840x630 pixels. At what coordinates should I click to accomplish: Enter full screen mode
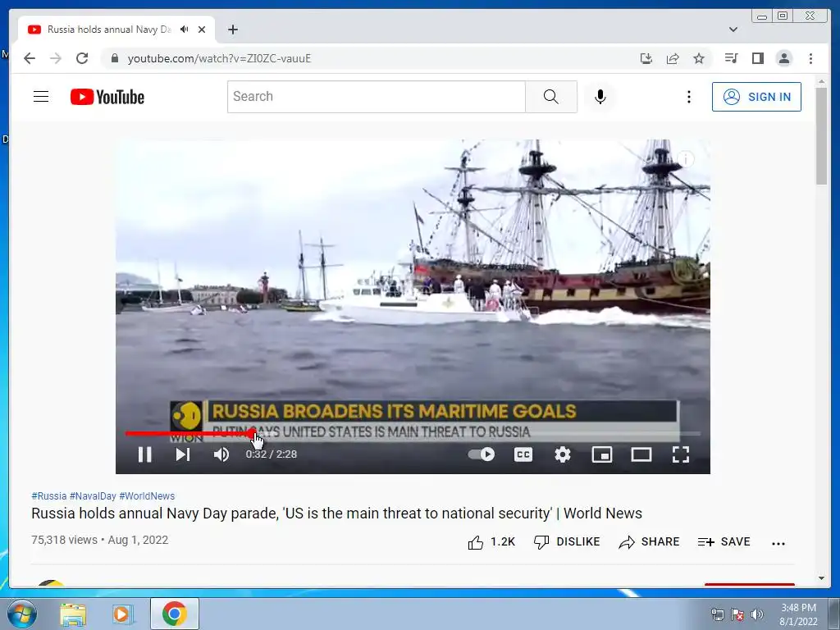coord(681,454)
